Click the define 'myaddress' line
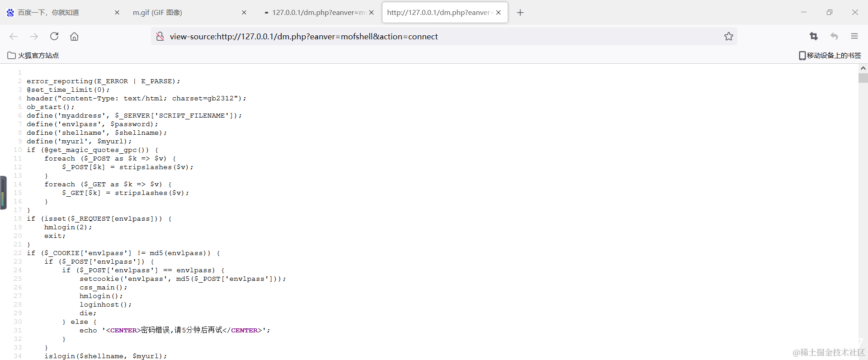Image resolution: width=868 pixels, height=360 pixels. (134, 116)
